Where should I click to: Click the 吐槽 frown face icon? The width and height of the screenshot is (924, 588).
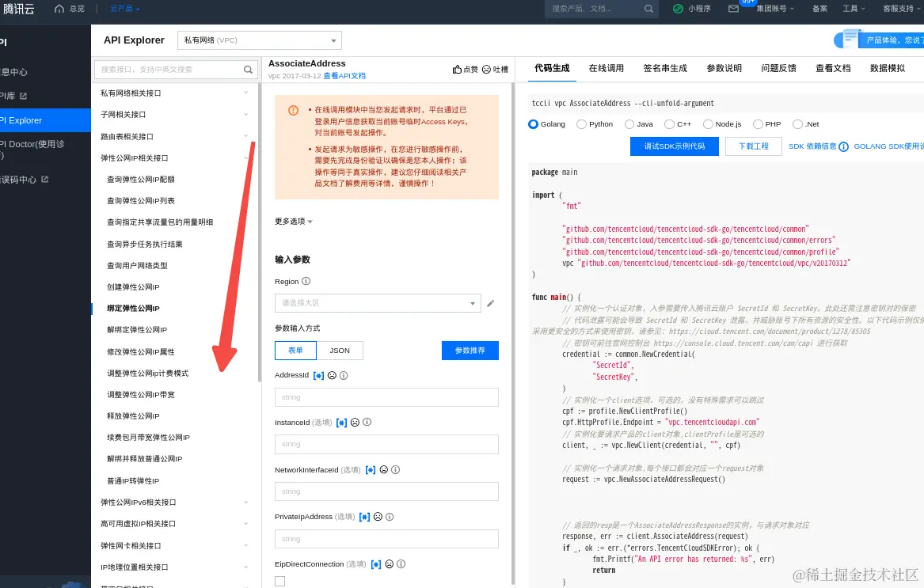pyautogui.click(x=486, y=70)
